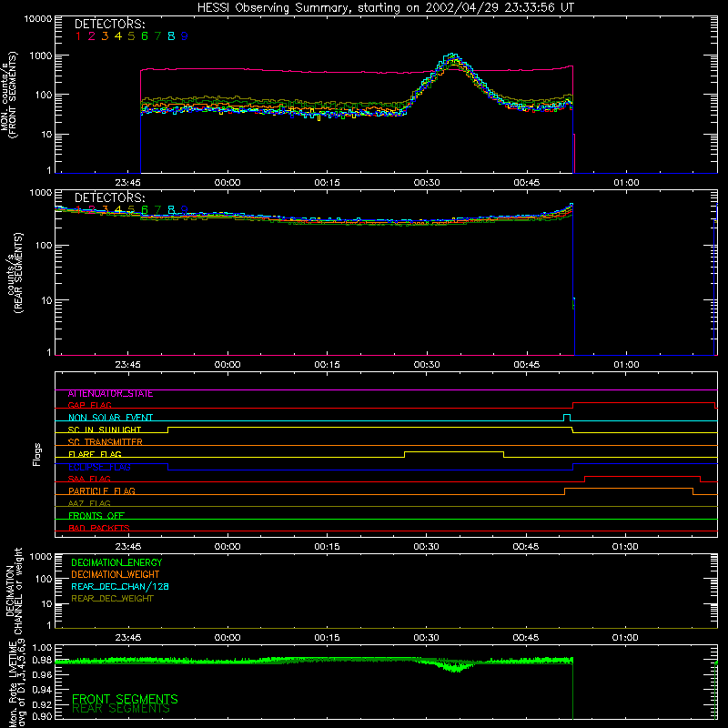Image resolution: width=728 pixels, height=728 pixels.
Task: Click detector 7 in front segments legend
Action: (x=157, y=36)
